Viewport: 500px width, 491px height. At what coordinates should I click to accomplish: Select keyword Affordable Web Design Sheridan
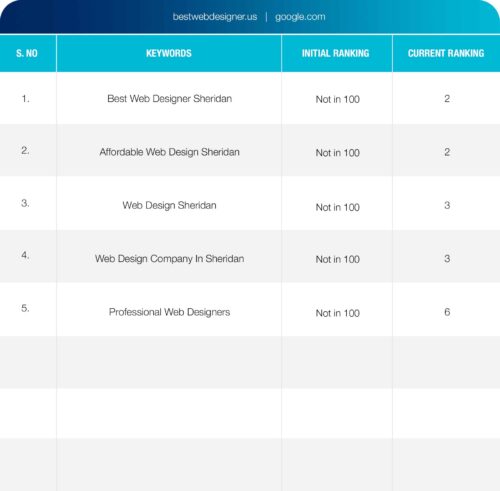coord(169,152)
